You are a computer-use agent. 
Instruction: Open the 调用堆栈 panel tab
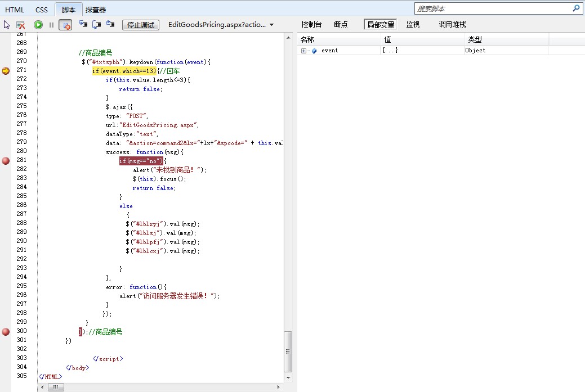pos(452,25)
